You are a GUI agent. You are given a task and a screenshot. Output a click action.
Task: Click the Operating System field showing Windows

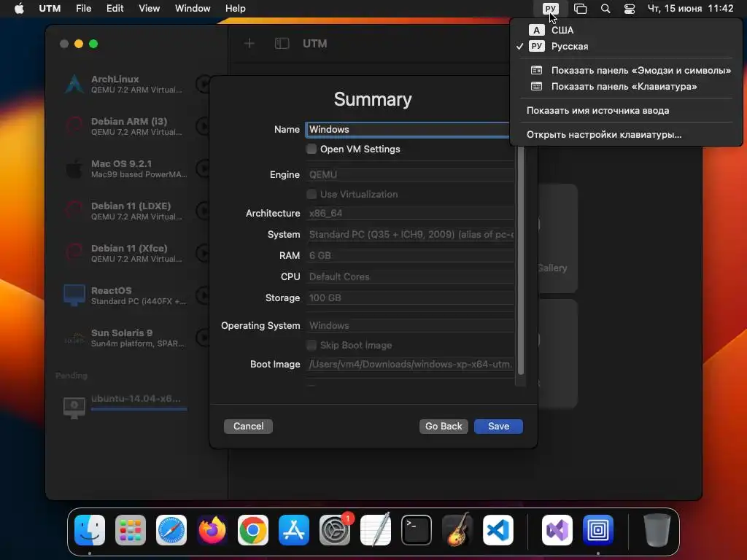(410, 326)
